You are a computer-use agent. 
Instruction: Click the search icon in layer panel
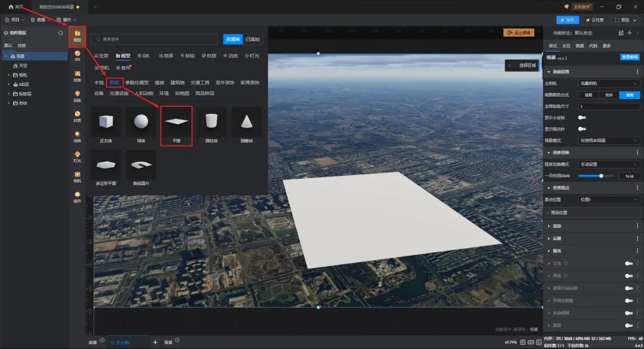pos(60,33)
